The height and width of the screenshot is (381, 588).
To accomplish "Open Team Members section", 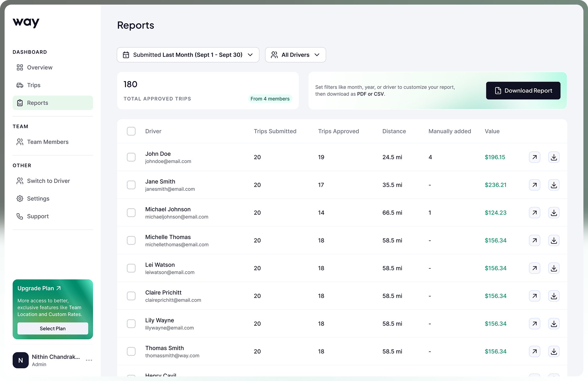I will tap(48, 142).
